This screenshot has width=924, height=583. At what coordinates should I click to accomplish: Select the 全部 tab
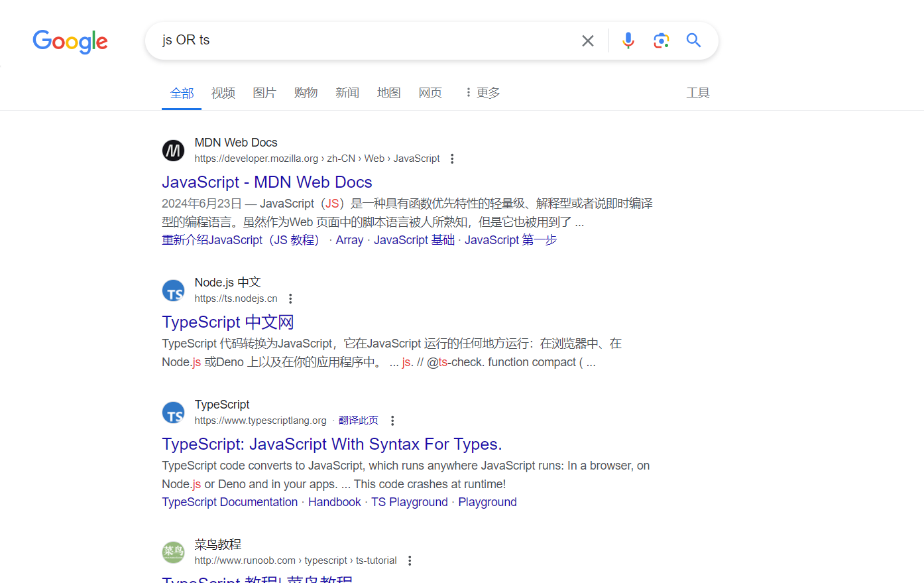(182, 93)
